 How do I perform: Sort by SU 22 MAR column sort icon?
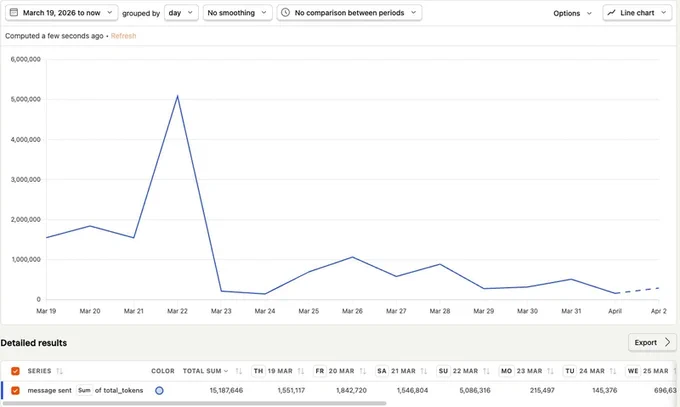pos(486,371)
